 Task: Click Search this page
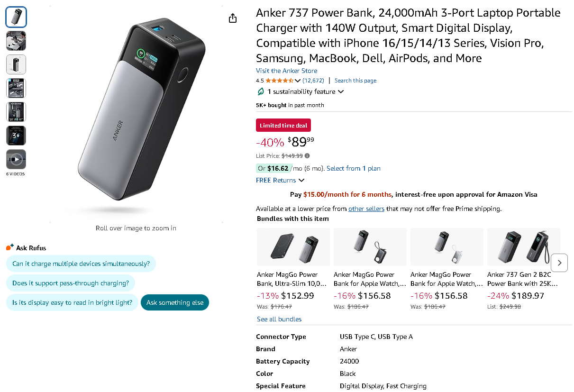tap(355, 81)
